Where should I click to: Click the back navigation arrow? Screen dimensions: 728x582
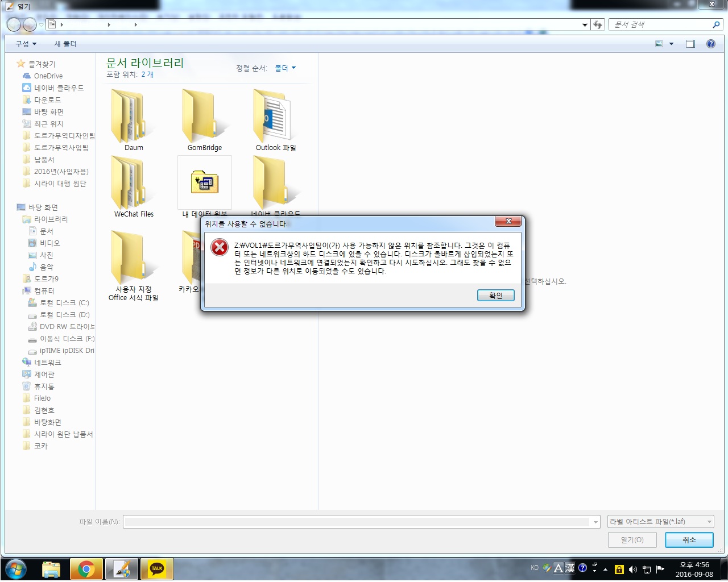coord(14,24)
